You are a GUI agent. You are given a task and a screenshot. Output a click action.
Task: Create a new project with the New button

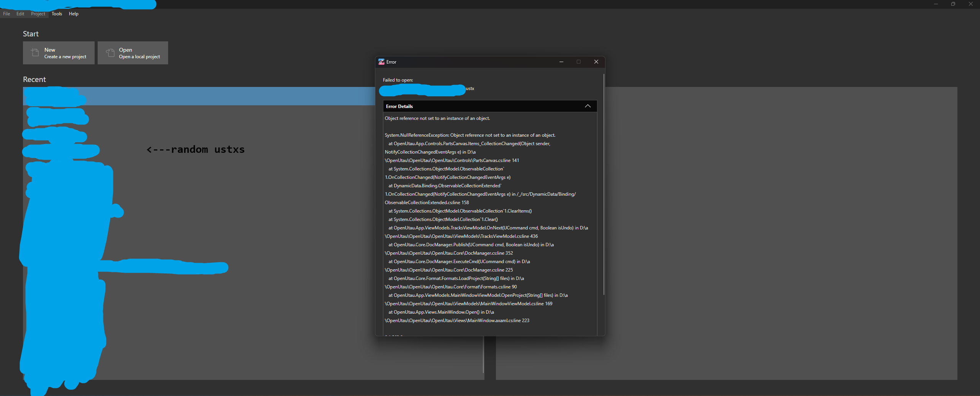tap(59, 53)
